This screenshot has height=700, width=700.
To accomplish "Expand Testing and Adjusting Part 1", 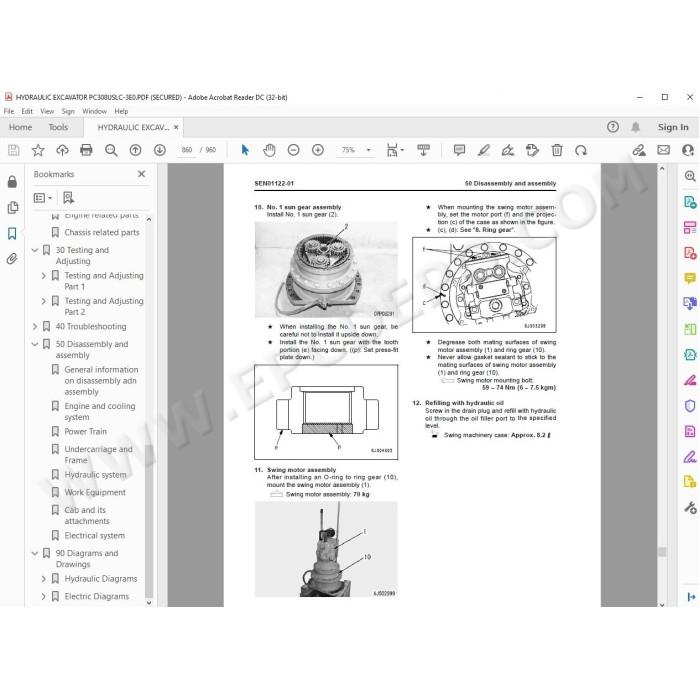I will click(44, 276).
